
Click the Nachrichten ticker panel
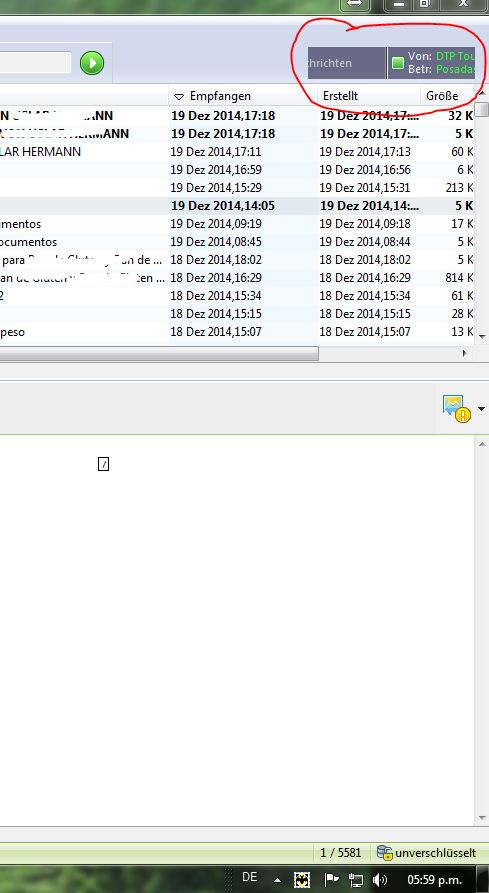(347, 63)
